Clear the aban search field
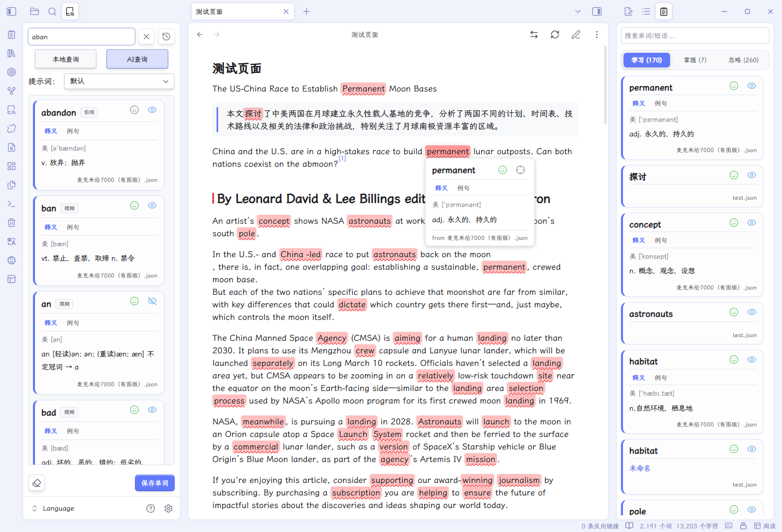Viewport: 782px width, 532px height. click(x=146, y=37)
